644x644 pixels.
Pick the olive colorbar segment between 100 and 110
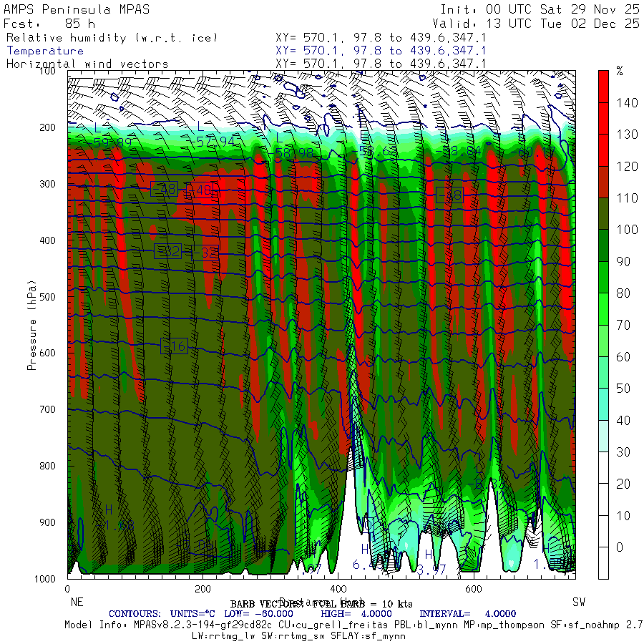pyautogui.click(x=603, y=213)
